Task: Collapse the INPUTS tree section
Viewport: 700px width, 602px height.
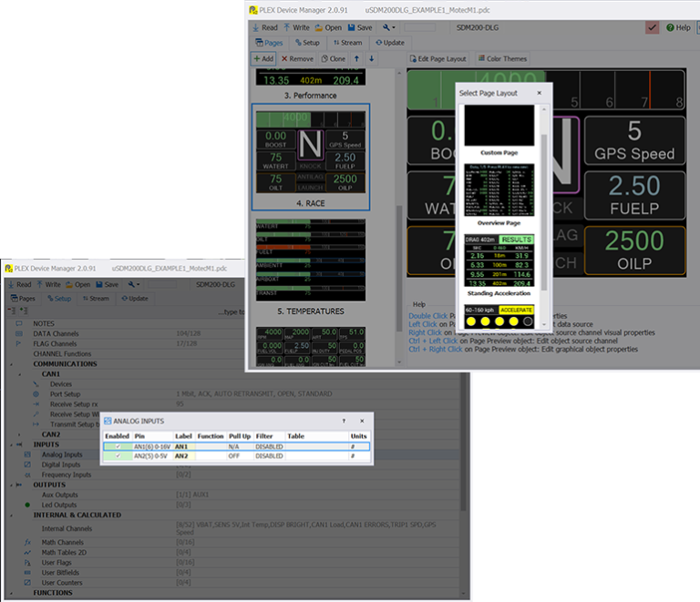Action: click(x=10, y=444)
